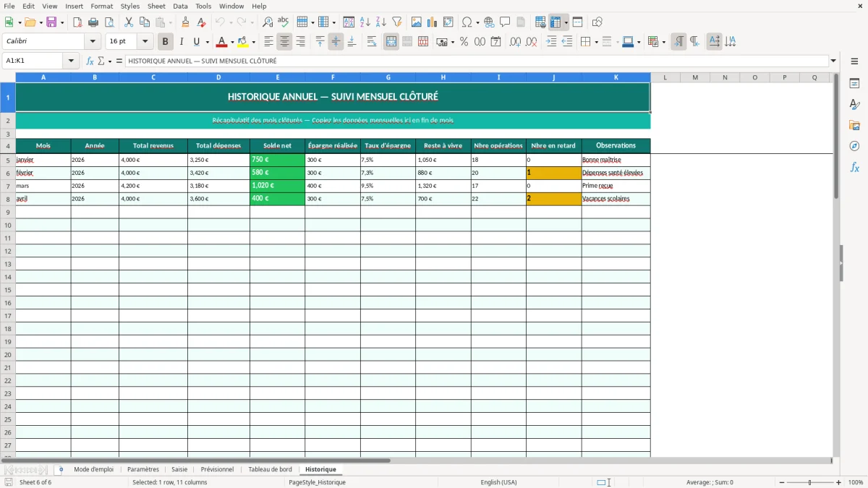Expand the Name Box dropdown
The width and height of the screenshot is (868, 488).
pos(72,61)
